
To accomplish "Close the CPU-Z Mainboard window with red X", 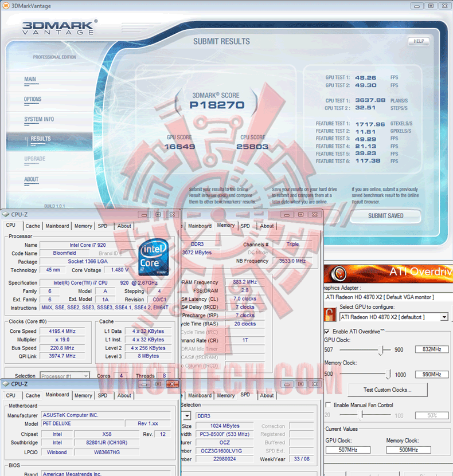I will [172, 384].
